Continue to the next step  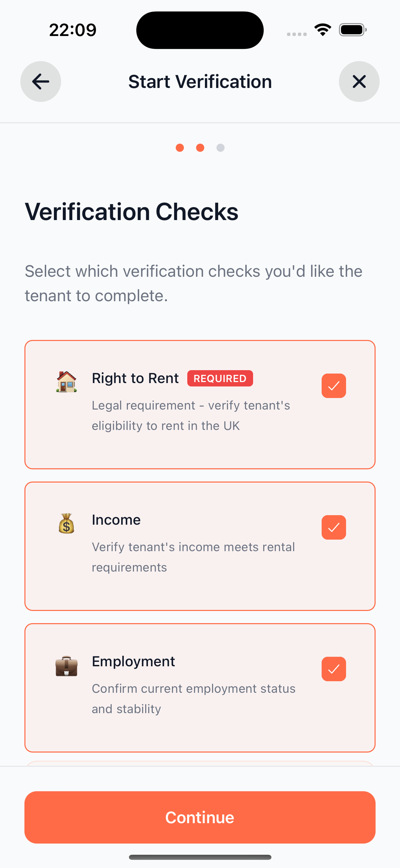(200, 817)
